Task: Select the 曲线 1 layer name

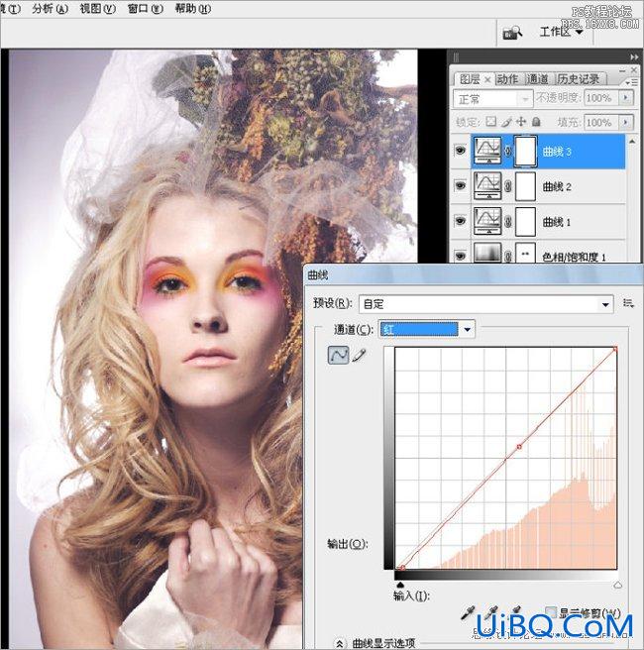Action: 557,222
